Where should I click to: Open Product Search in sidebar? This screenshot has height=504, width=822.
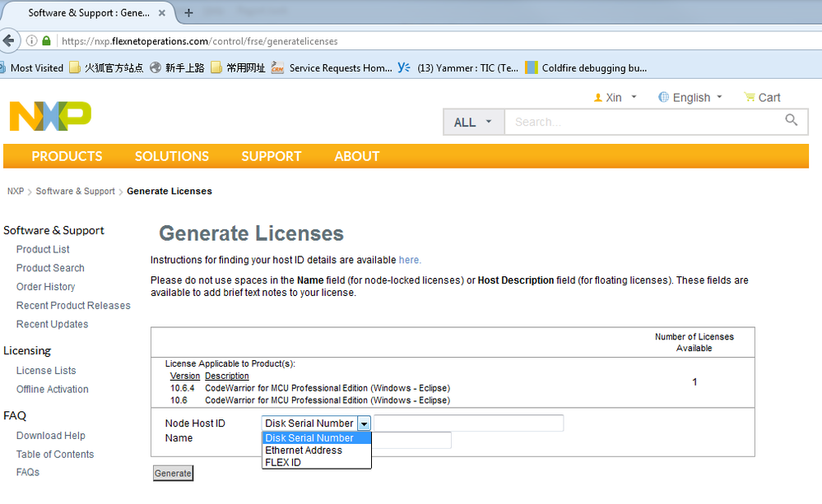(x=50, y=268)
